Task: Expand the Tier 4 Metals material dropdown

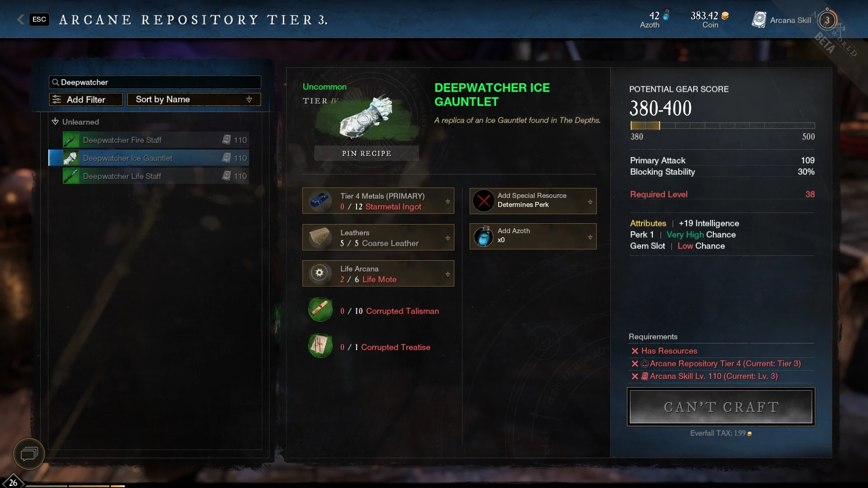Action: click(x=448, y=202)
